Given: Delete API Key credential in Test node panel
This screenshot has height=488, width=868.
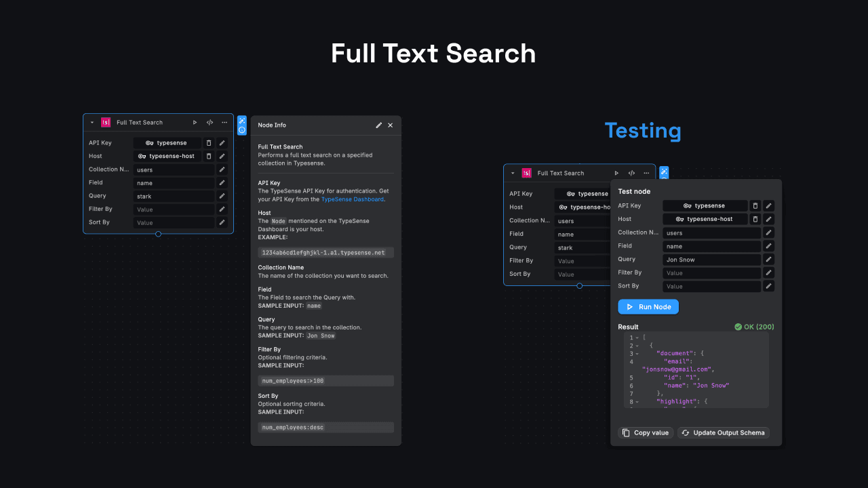Looking at the screenshot, I should [x=755, y=205].
